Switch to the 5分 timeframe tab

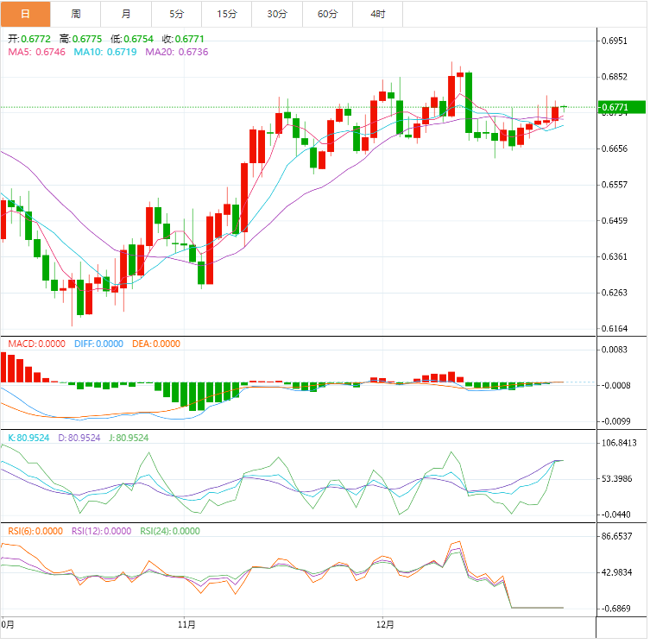pyautogui.click(x=177, y=14)
